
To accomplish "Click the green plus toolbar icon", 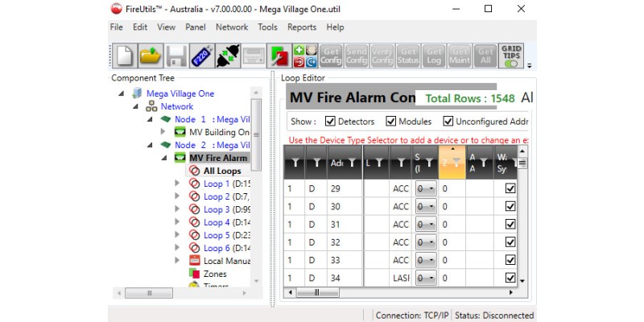I will point(299,50).
